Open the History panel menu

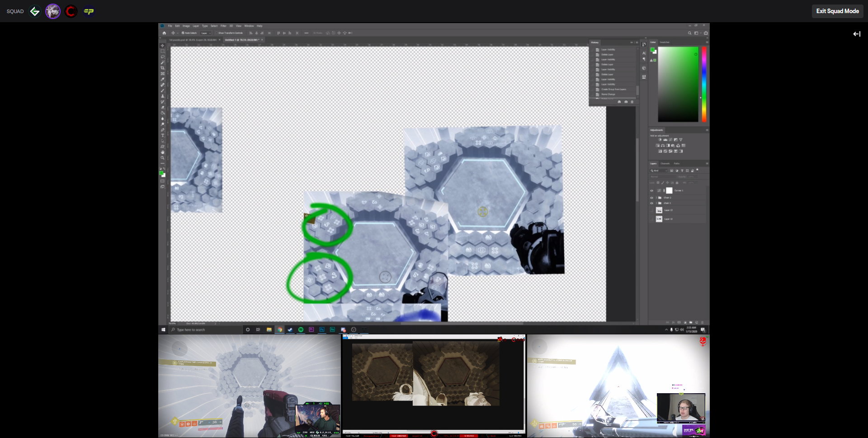[x=637, y=43]
